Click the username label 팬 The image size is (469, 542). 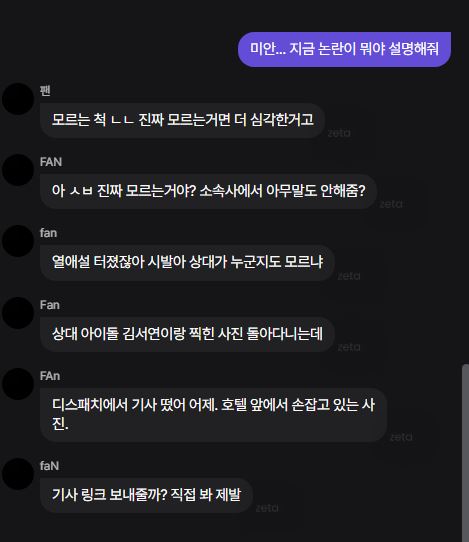[x=45, y=91]
